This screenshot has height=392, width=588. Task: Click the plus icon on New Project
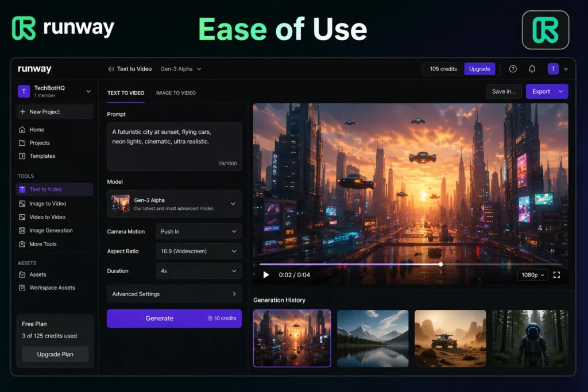(x=22, y=112)
